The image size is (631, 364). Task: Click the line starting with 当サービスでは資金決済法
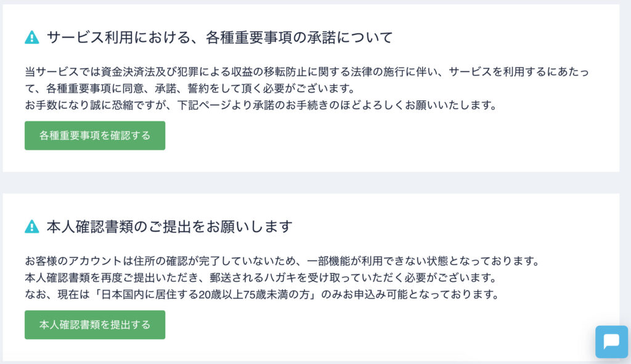click(307, 72)
